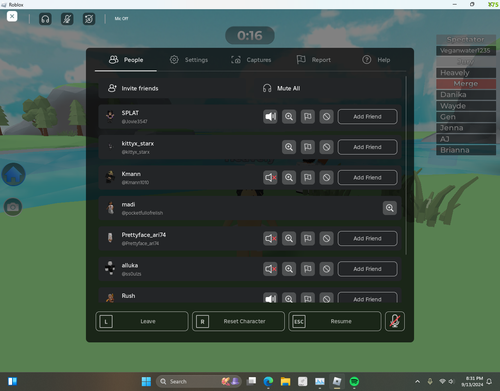Block SPLAT using the block icon
The width and height of the screenshot is (500, 391).
tap(326, 117)
